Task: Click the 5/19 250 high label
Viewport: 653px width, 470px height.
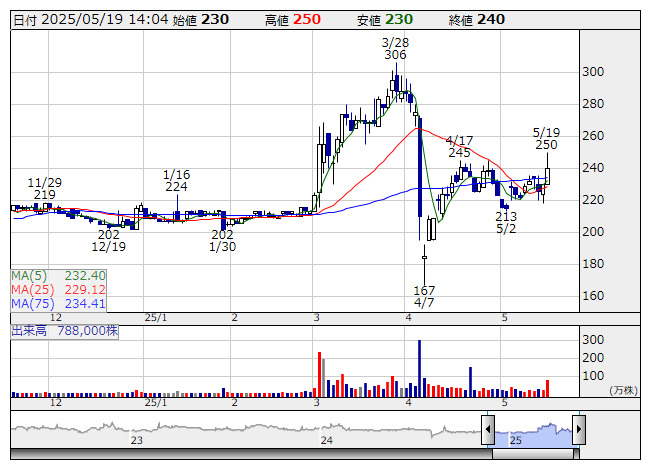Action: 546,139
